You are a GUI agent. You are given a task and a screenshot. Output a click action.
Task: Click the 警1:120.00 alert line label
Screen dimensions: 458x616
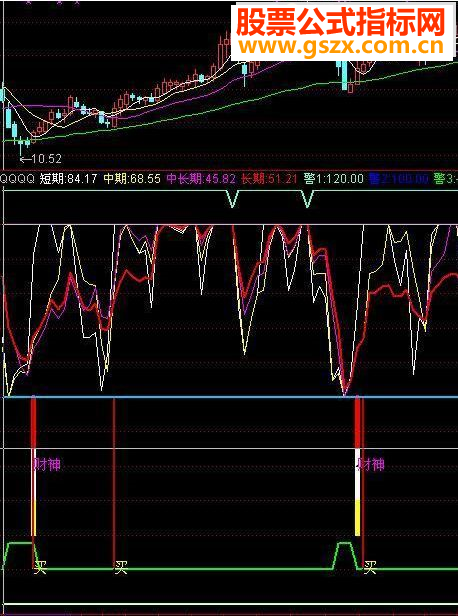[x=333, y=179]
